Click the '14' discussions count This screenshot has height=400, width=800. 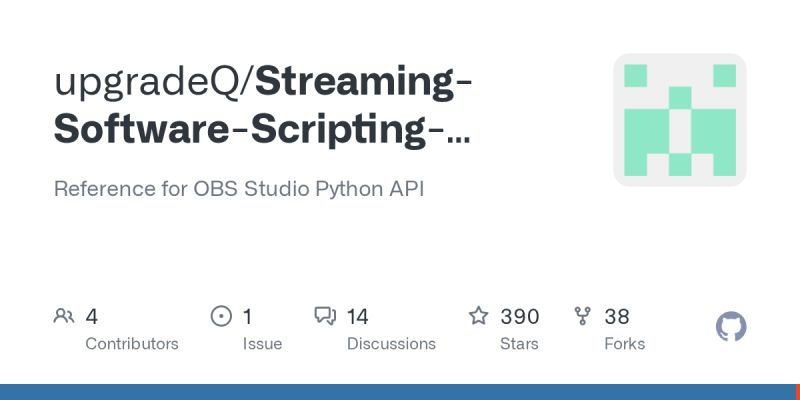[357, 317]
